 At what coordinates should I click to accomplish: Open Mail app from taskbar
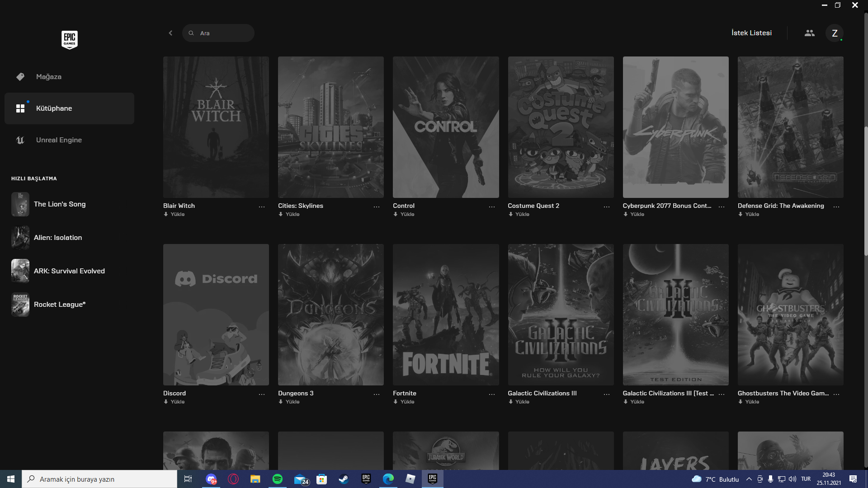point(301,479)
